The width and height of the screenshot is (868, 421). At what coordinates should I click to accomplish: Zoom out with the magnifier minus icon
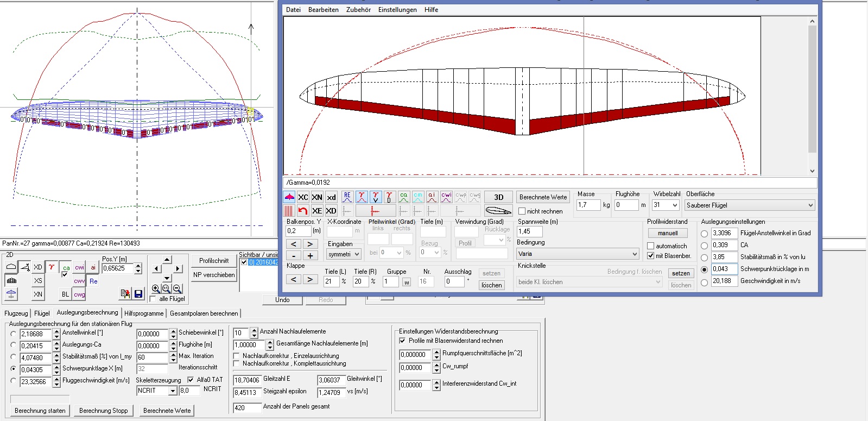point(177,289)
